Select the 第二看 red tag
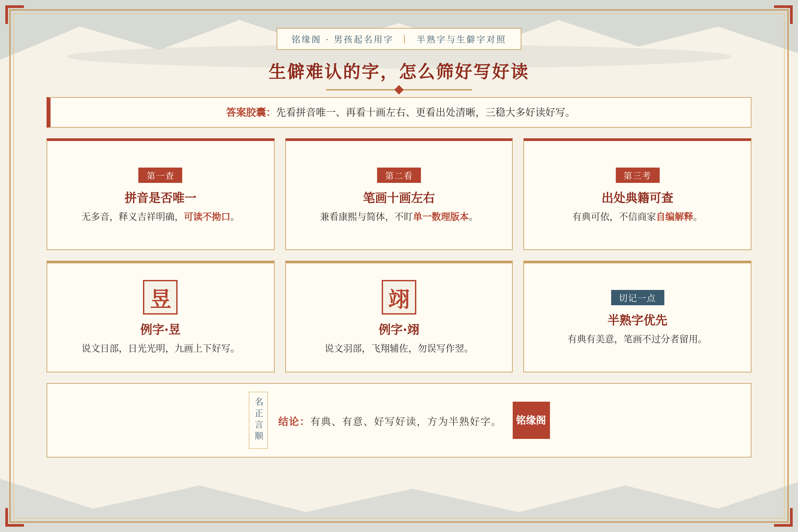Viewport: 798px width, 532px height. pos(399,176)
